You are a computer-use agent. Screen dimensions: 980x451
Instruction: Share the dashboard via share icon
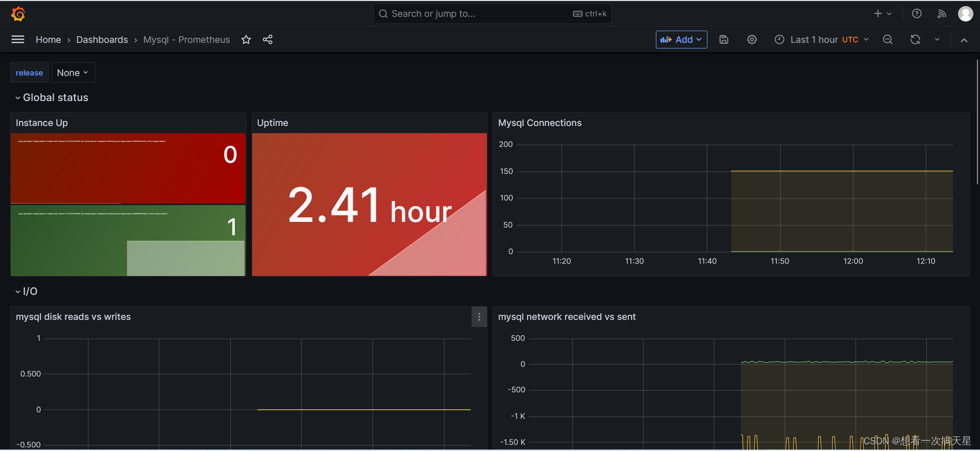tap(267, 39)
